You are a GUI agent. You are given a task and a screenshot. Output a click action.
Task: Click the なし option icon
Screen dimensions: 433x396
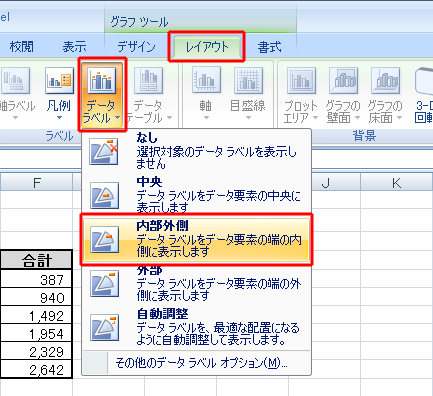pos(104,152)
